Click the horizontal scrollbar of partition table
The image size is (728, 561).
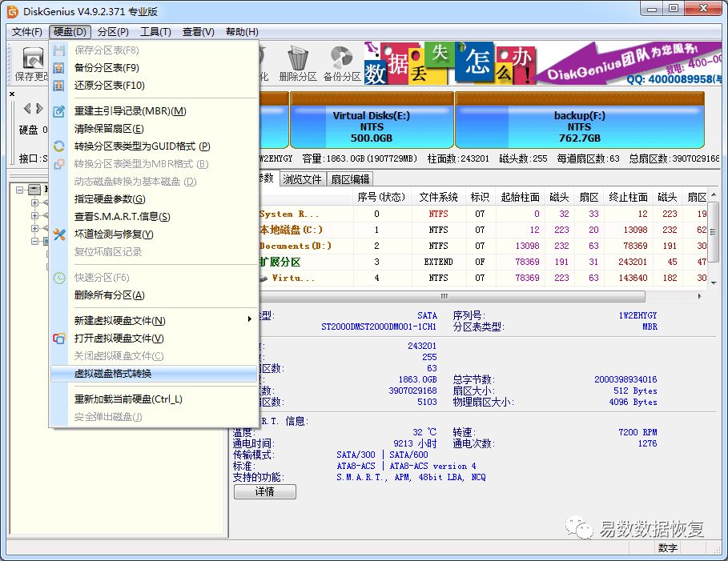tap(444, 296)
